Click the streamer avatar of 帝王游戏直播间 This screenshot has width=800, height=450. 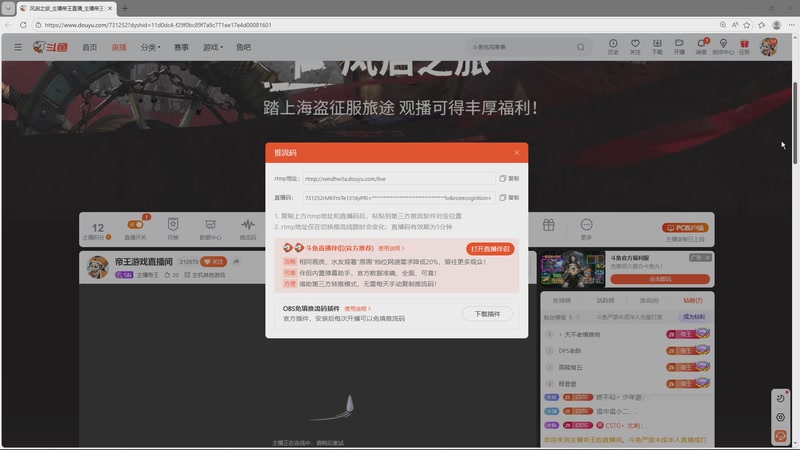click(97, 267)
